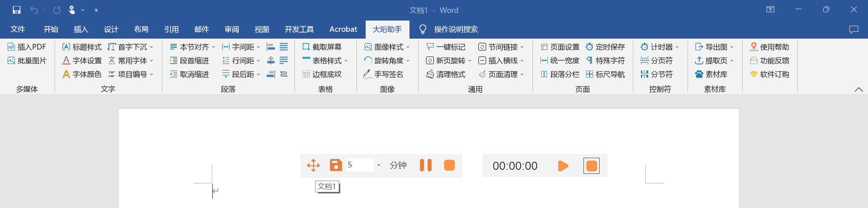
Task: Click 标尺导航 button
Action: point(605,74)
